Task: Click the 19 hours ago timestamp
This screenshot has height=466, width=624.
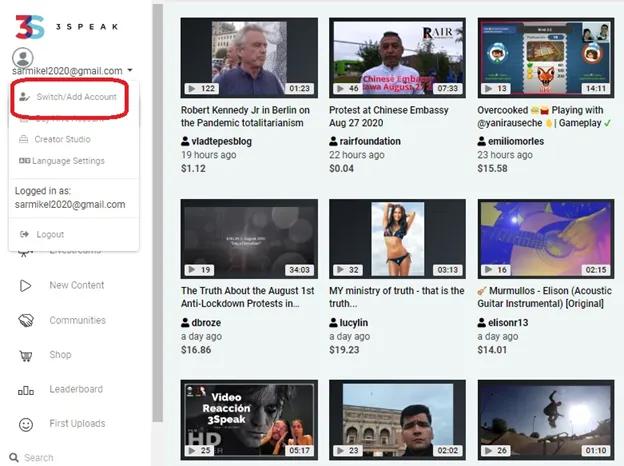Action: [209, 155]
